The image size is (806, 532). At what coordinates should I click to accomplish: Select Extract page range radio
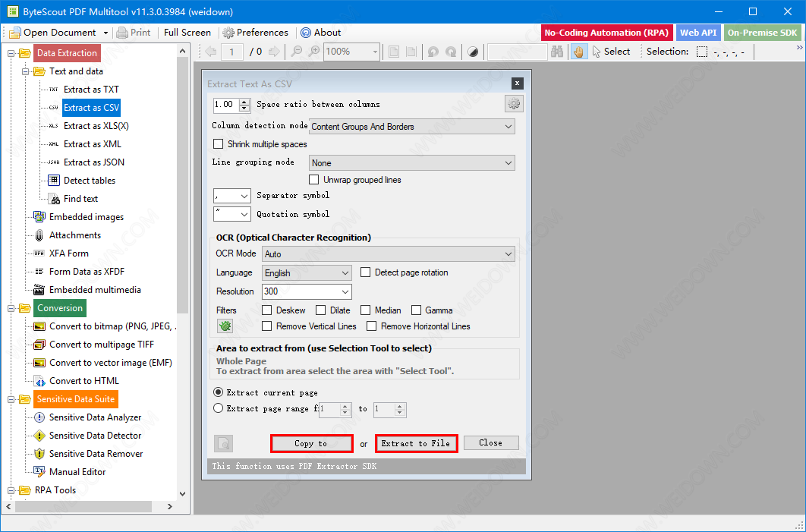click(218, 408)
